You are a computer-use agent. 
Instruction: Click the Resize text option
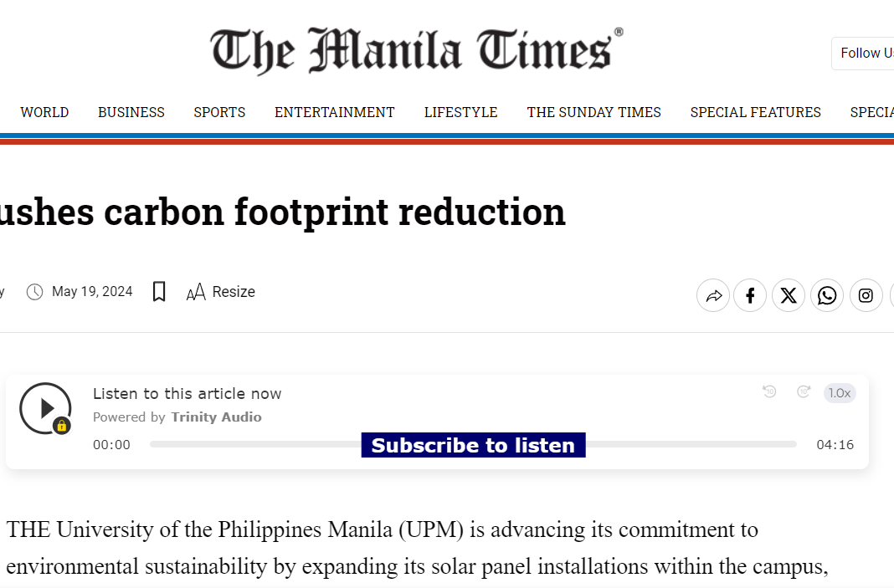click(x=221, y=292)
